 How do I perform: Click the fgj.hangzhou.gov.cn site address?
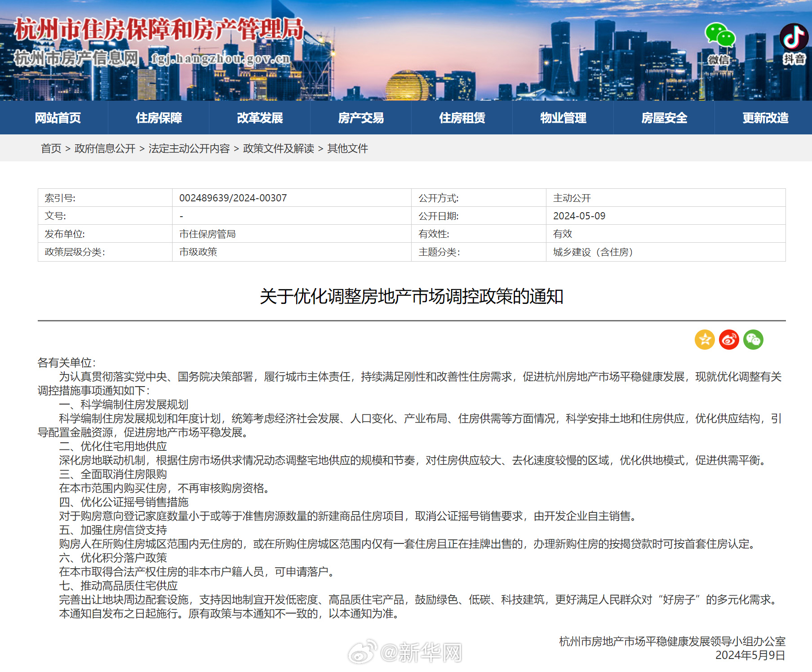point(221,59)
